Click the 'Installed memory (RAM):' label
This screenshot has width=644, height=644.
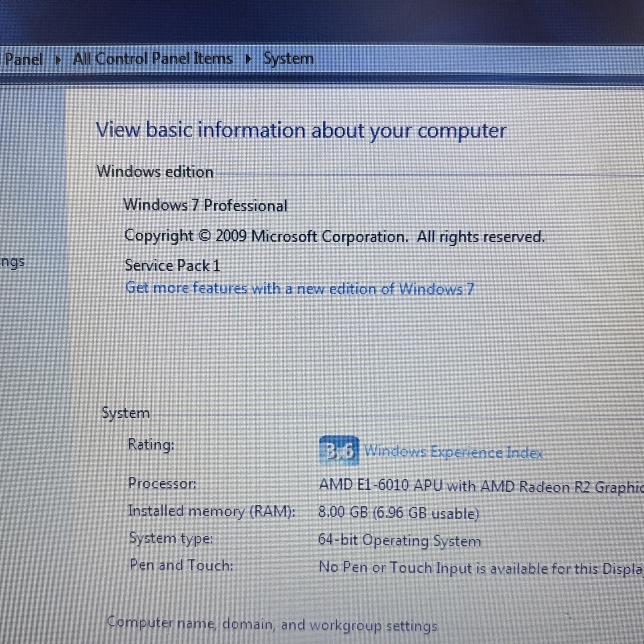pyautogui.click(x=212, y=511)
